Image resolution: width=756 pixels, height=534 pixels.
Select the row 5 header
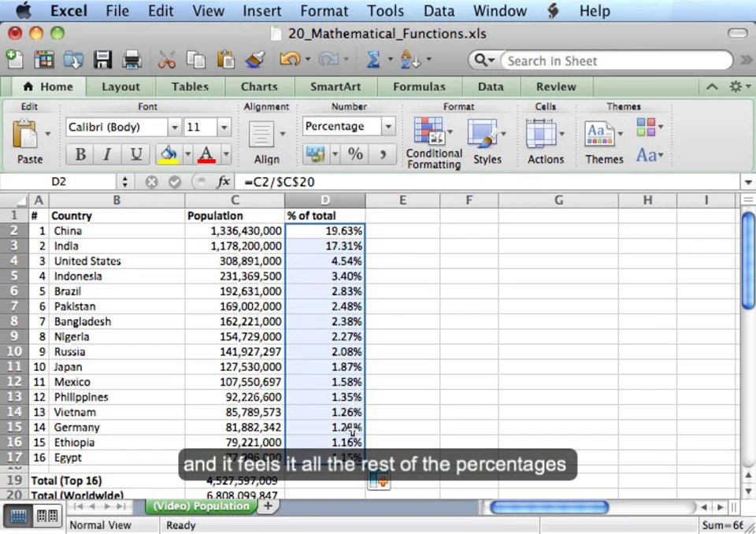coord(14,276)
